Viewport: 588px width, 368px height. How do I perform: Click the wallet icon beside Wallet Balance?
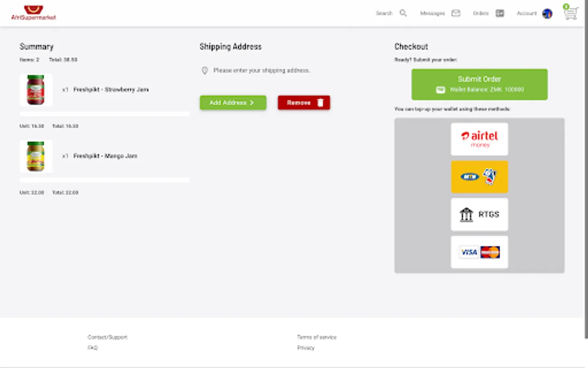pyautogui.click(x=440, y=90)
